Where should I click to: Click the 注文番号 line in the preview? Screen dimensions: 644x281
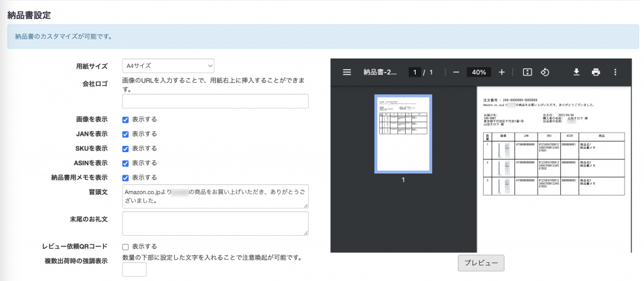point(510,100)
